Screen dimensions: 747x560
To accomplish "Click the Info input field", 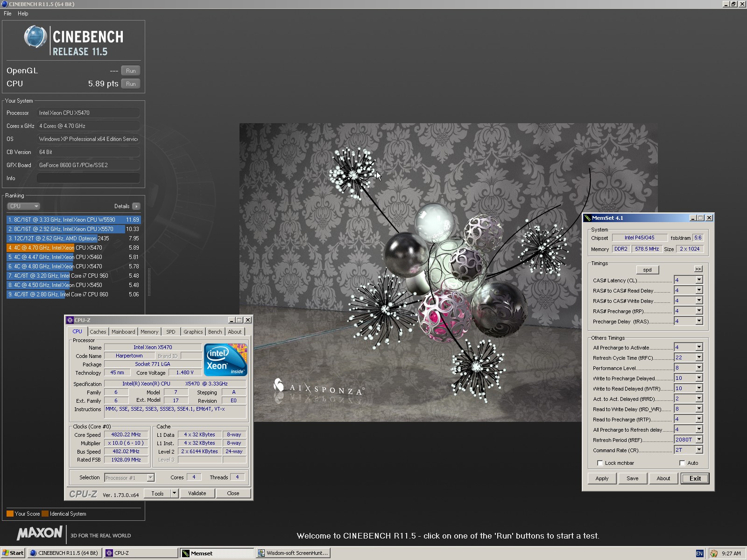I will pyautogui.click(x=88, y=178).
